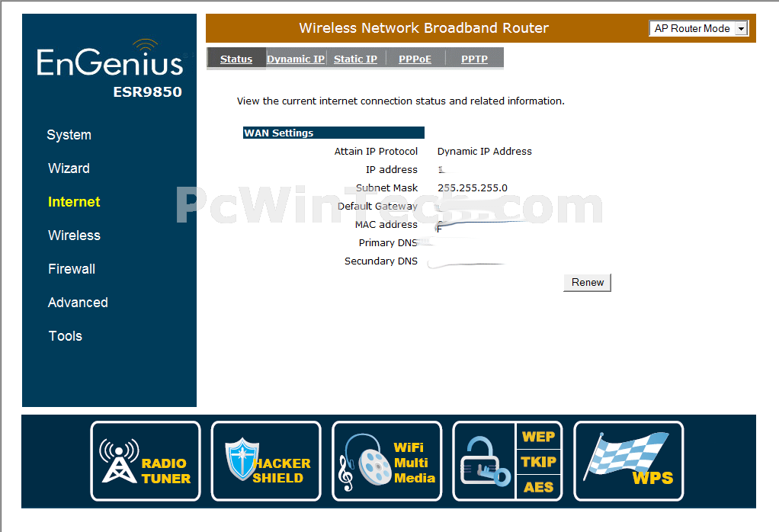Go to the Static IP tab
The height and width of the screenshot is (532, 779).
click(355, 59)
